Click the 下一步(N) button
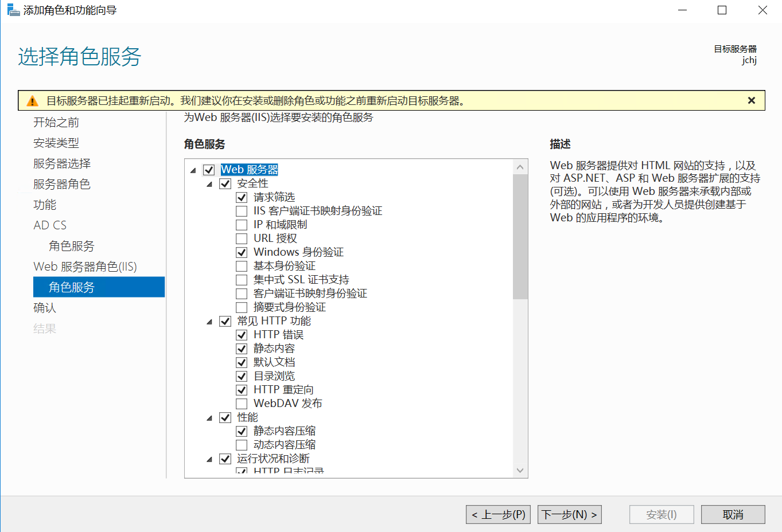 pos(570,515)
